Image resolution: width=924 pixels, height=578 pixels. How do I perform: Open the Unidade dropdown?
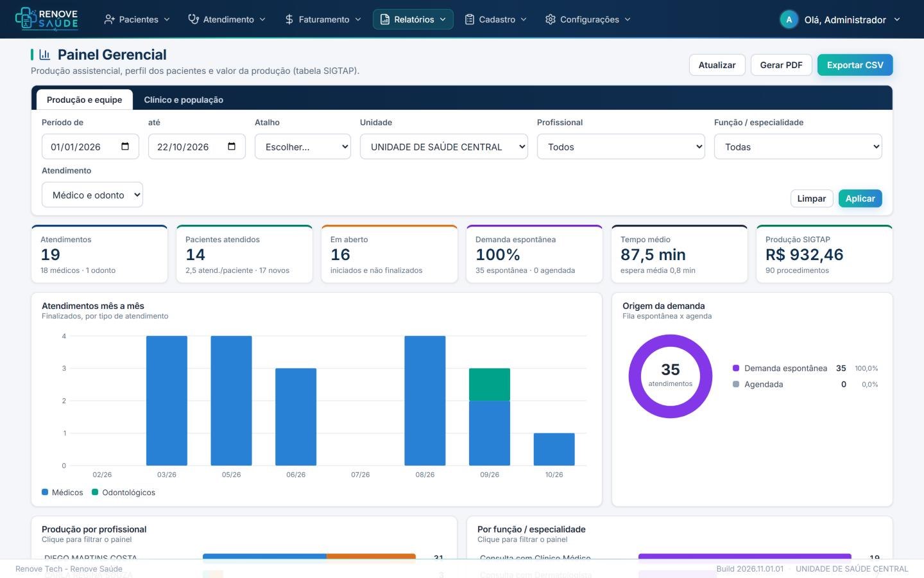[444, 146]
